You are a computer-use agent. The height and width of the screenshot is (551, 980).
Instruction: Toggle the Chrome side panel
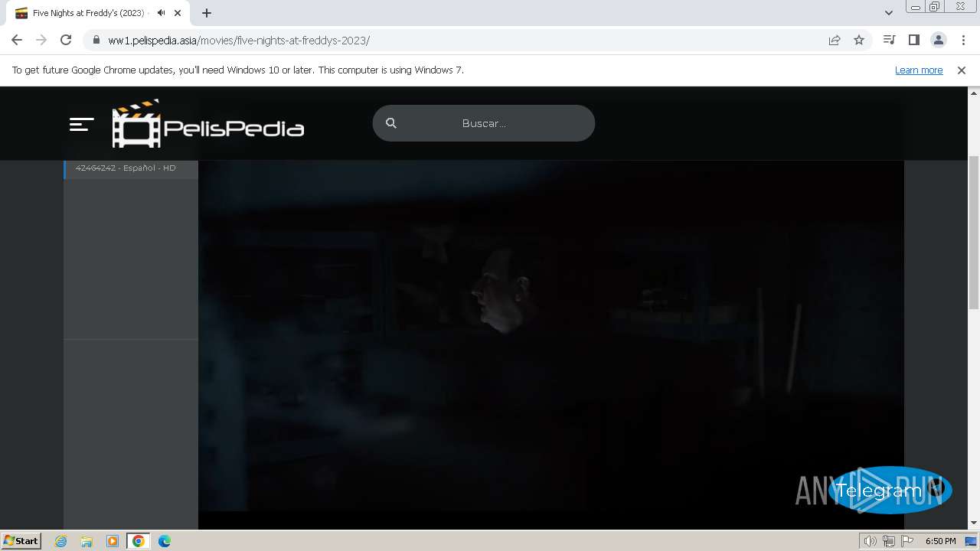coord(913,40)
